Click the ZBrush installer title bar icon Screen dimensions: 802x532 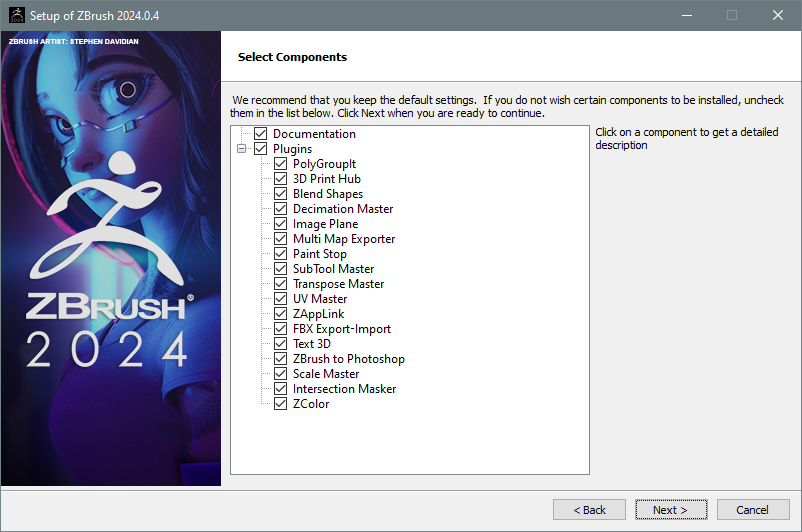click(x=17, y=15)
